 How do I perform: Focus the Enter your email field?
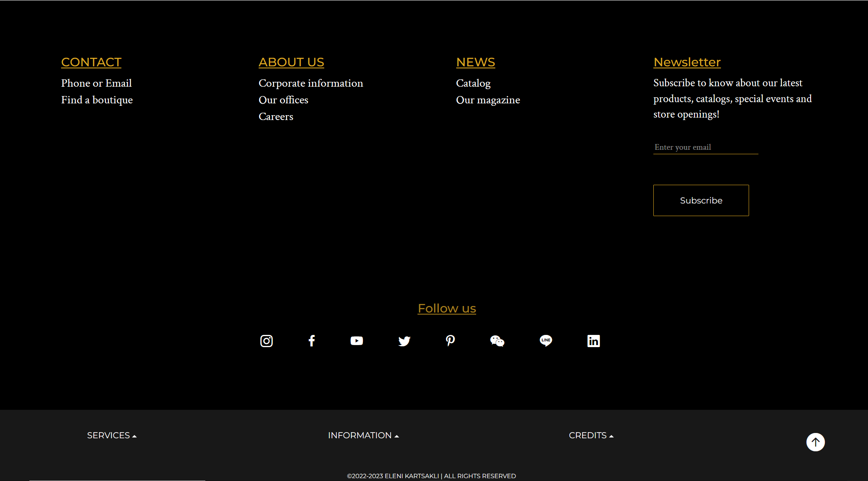coord(705,147)
